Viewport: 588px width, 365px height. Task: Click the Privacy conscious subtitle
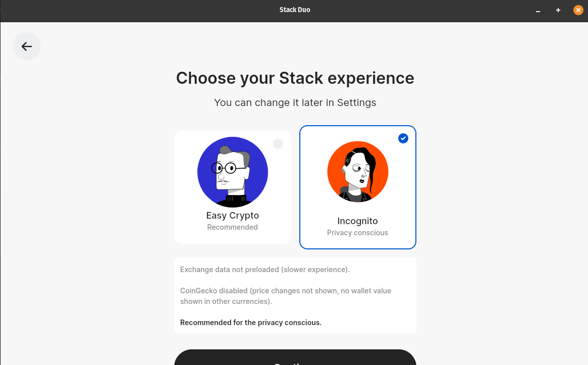pos(357,232)
